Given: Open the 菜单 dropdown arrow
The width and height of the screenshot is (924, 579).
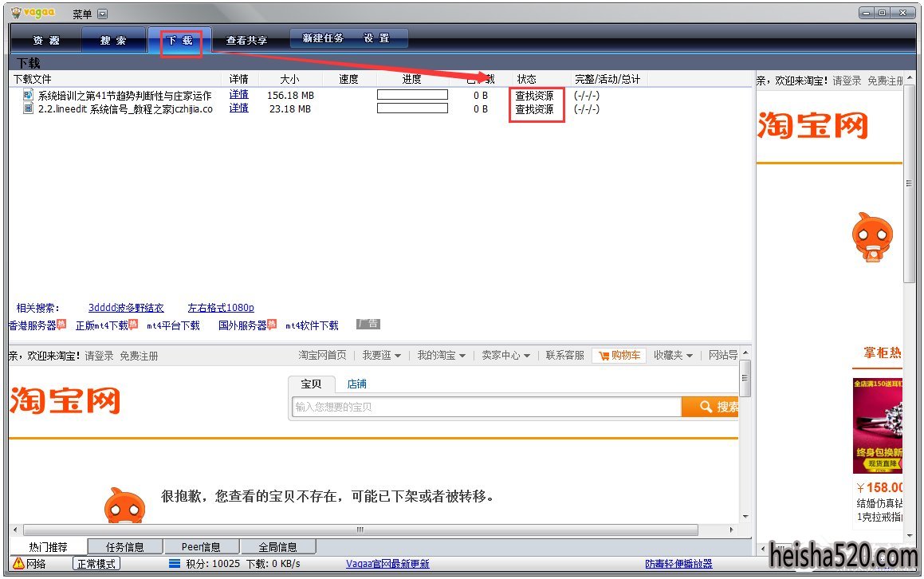Looking at the screenshot, I should (x=103, y=14).
